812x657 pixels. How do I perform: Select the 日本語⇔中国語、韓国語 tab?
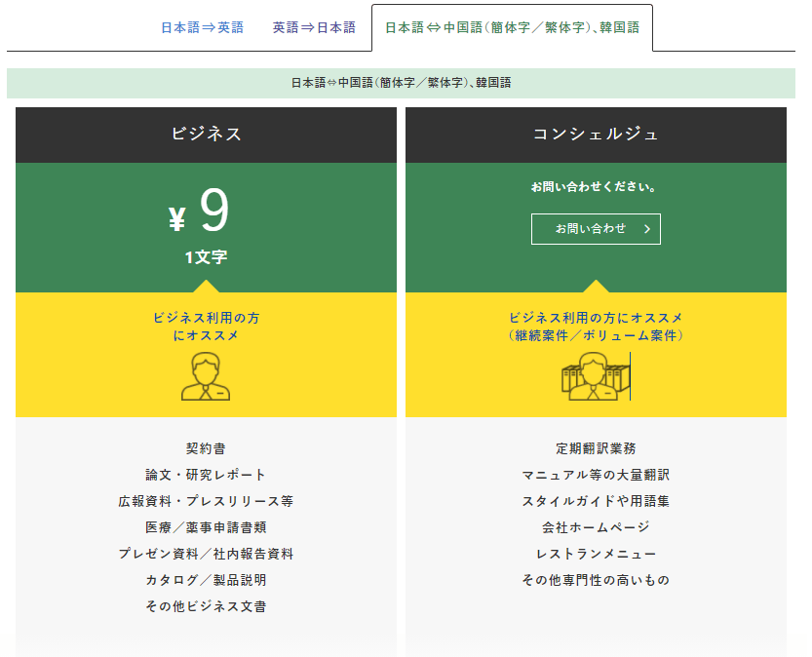[x=512, y=27]
